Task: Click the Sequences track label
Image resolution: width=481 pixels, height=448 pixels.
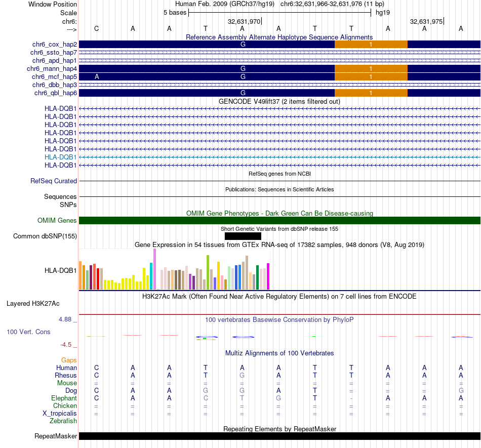Action: pyautogui.click(x=60, y=196)
